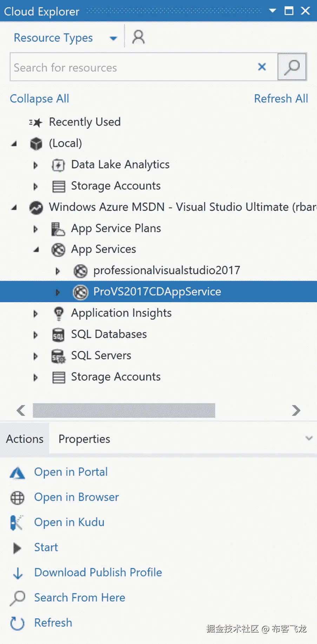317x644 pixels.
Task: Click the Search for resources field
Action: [x=133, y=67]
